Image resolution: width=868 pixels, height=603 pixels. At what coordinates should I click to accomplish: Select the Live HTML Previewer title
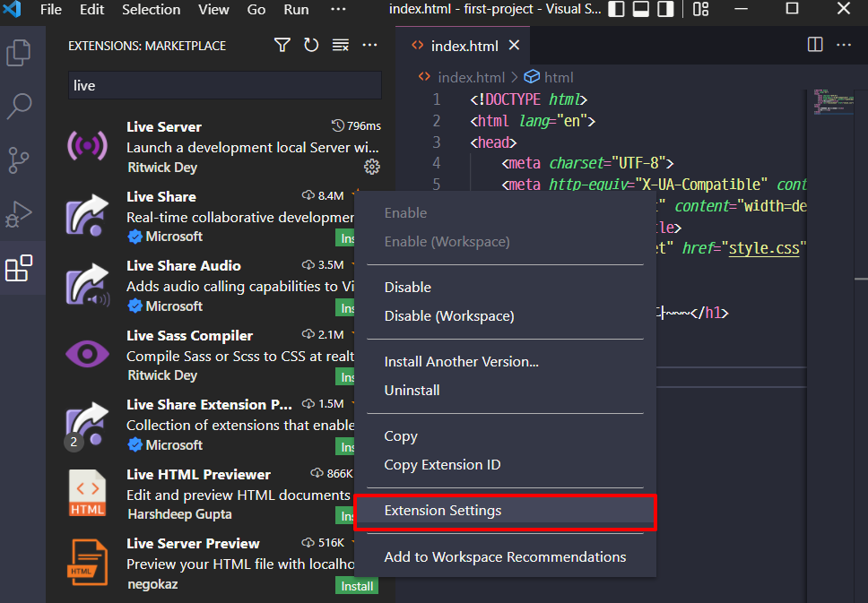coord(198,474)
